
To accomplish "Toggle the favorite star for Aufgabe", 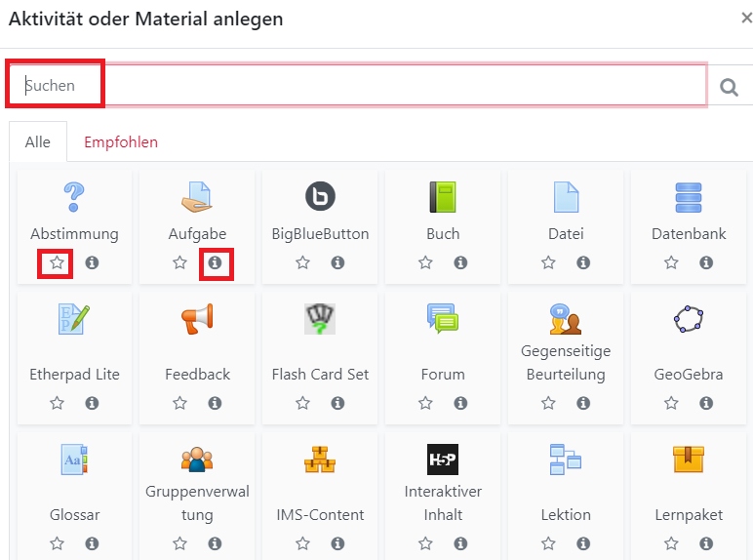I will tap(180, 262).
